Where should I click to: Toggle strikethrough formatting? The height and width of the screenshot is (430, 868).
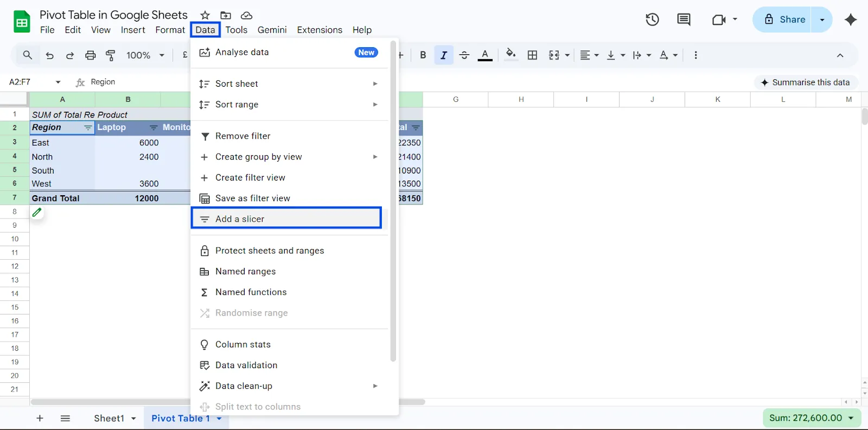464,55
